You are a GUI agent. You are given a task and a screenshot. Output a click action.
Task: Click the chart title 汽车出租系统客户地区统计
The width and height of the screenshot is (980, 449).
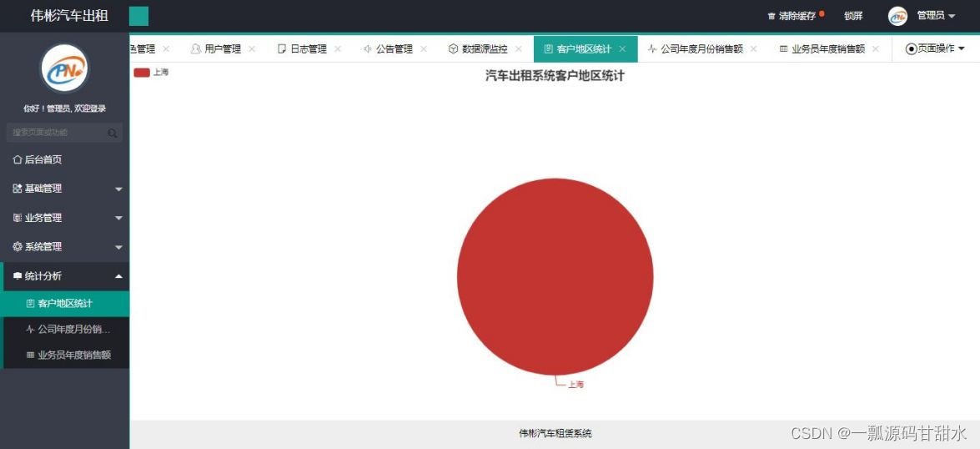coord(555,76)
